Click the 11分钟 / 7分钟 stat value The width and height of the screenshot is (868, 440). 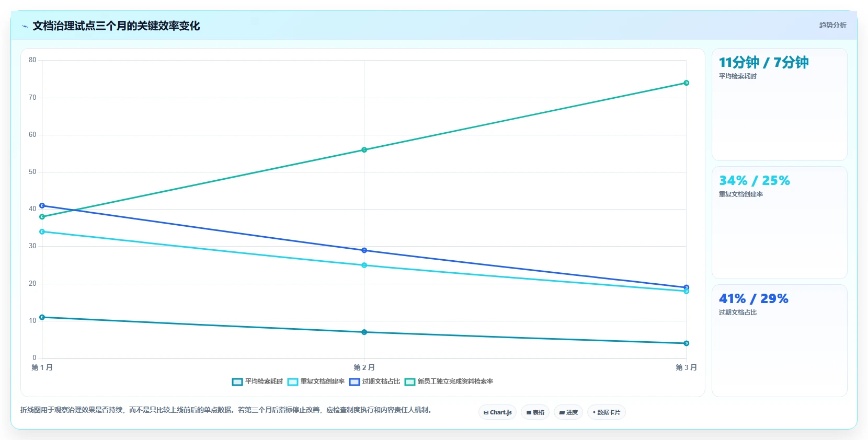763,63
